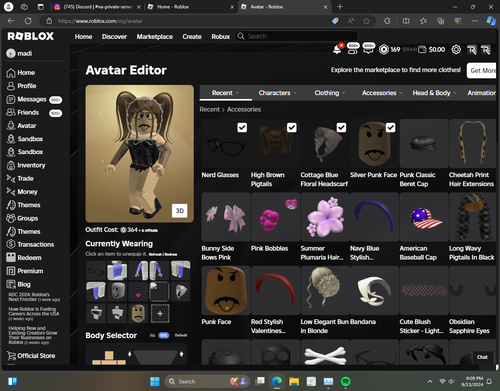This screenshot has width=500, height=391.
Task: Click the Roblox search field
Action: pyautogui.click(x=297, y=36)
